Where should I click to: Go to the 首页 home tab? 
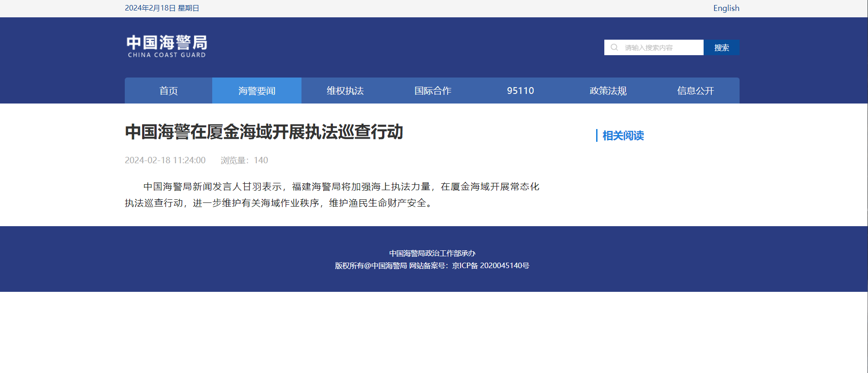click(168, 91)
